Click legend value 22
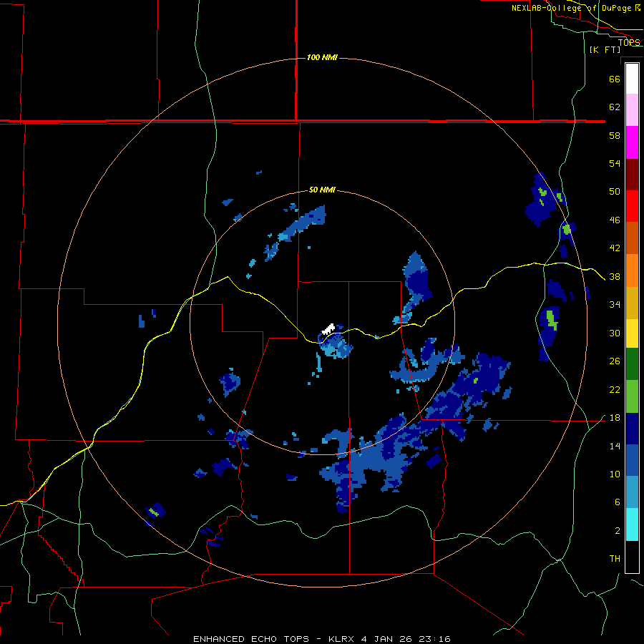 (615, 389)
